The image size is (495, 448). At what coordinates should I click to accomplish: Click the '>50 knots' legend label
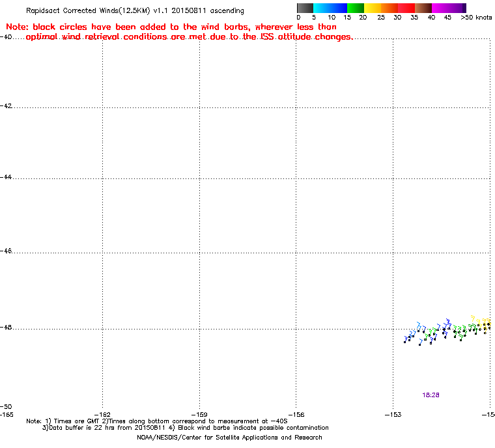(x=476, y=18)
